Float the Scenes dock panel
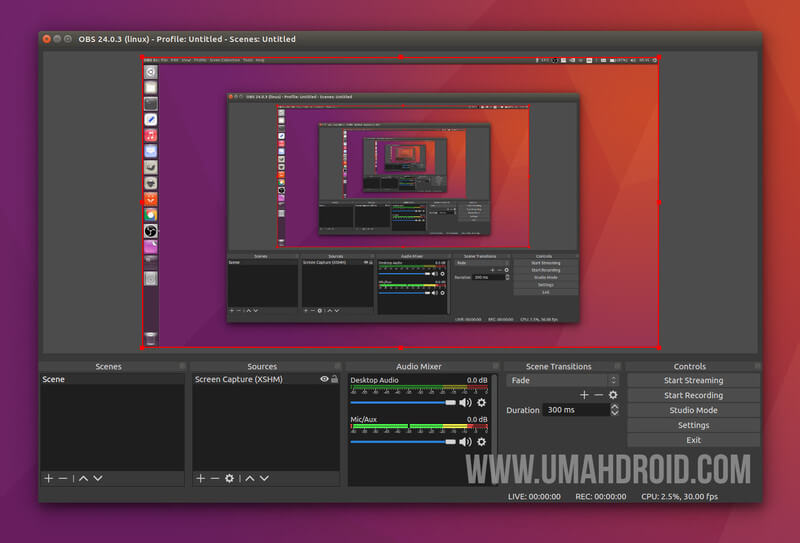The height and width of the screenshot is (543, 800). point(182,366)
